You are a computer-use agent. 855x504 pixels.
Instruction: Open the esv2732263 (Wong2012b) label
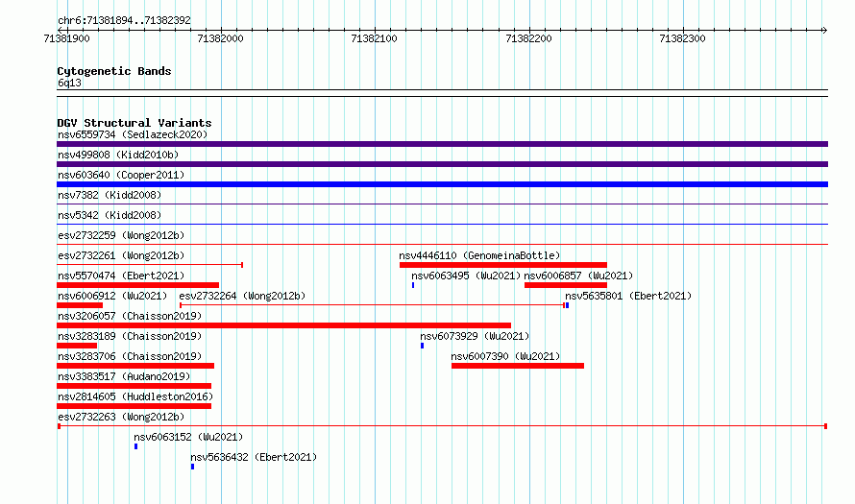click(x=121, y=417)
